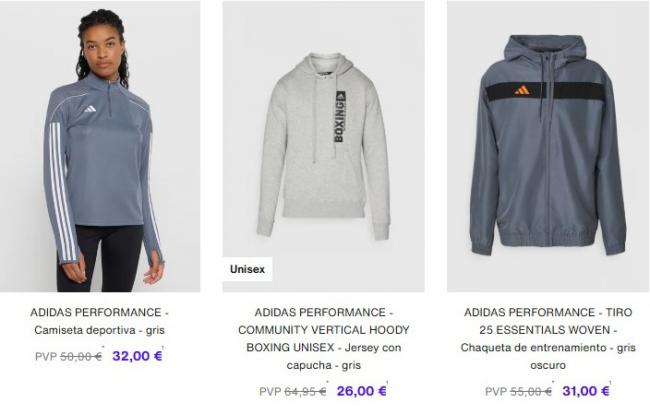Viewport: 650px width, 414px height.
Task: Click the 32,00 € sale price
Action: (x=137, y=356)
